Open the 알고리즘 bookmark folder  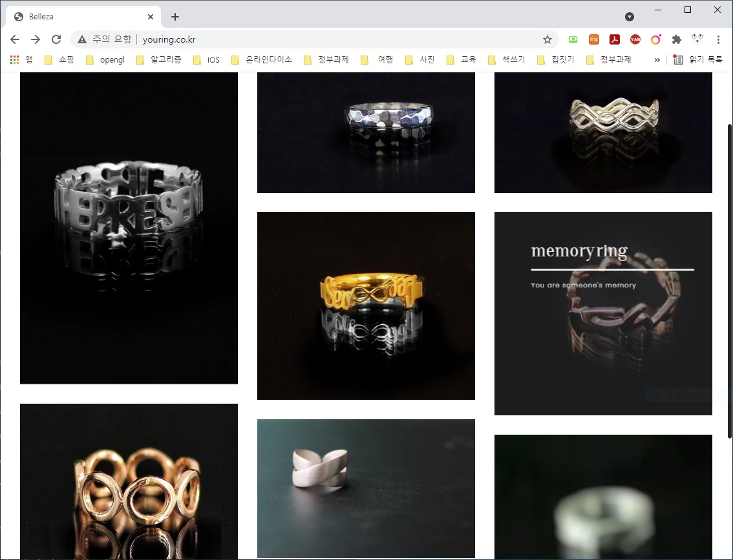pyautogui.click(x=159, y=60)
